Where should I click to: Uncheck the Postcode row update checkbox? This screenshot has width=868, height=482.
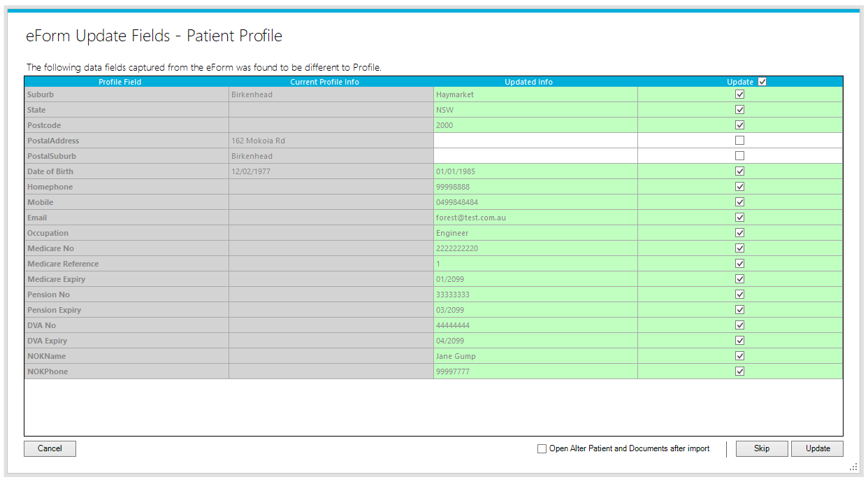coord(739,125)
